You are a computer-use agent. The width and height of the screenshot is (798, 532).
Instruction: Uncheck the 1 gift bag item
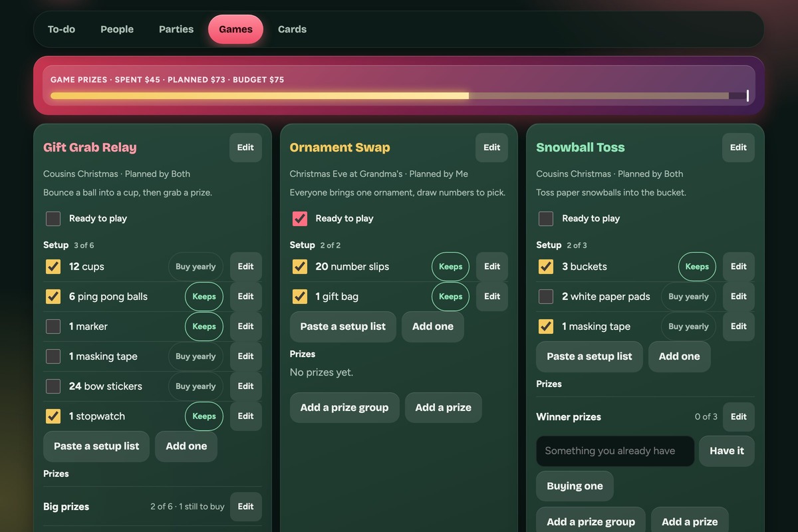tap(300, 297)
